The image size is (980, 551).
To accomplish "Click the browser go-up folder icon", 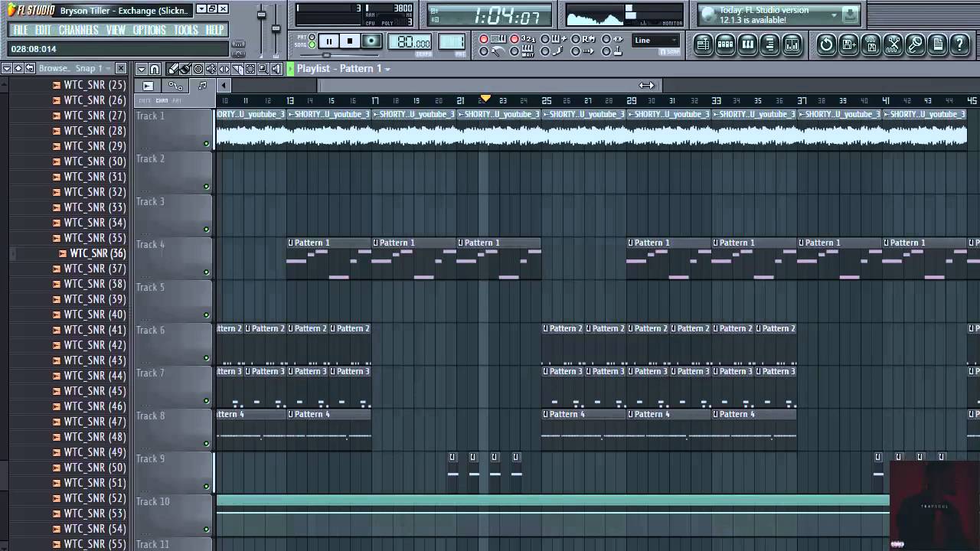I will 18,68.
